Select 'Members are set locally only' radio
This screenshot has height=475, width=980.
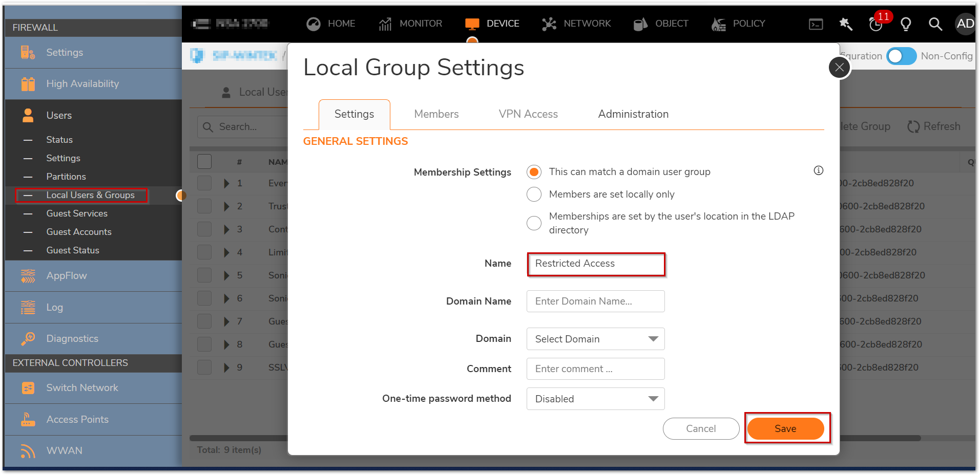(534, 195)
